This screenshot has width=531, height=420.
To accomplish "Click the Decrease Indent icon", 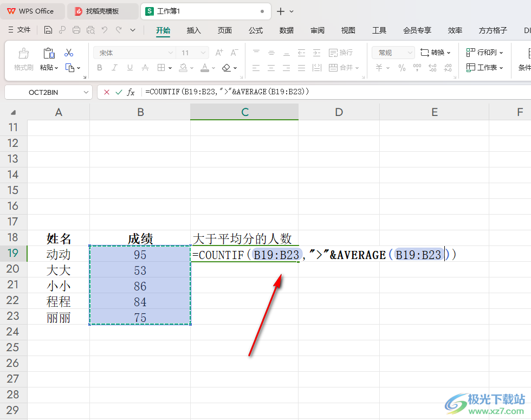I will coord(301,53).
